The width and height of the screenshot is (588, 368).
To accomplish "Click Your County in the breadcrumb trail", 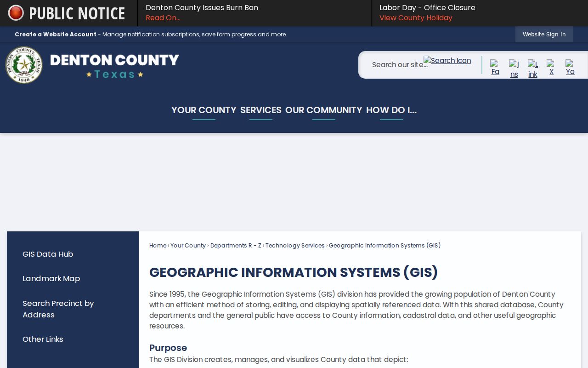I will [x=188, y=245].
